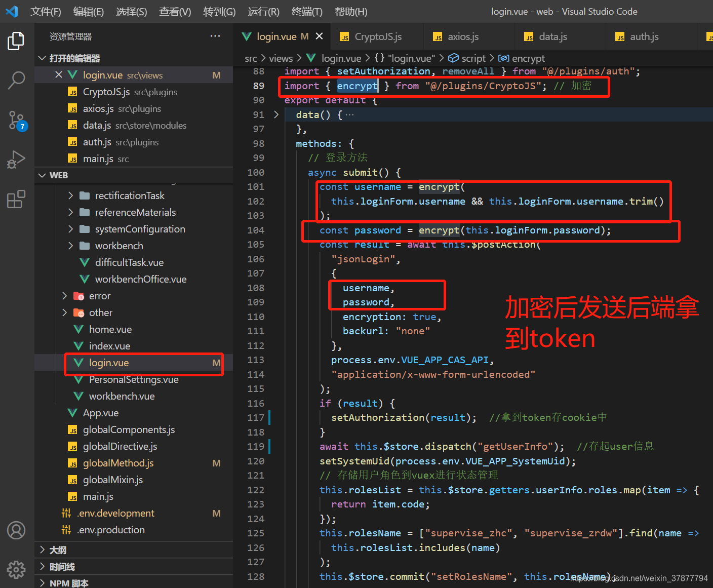The width and height of the screenshot is (713, 588).
Task: Open CryptoJS.js from open editors list
Action: point(134,92)
